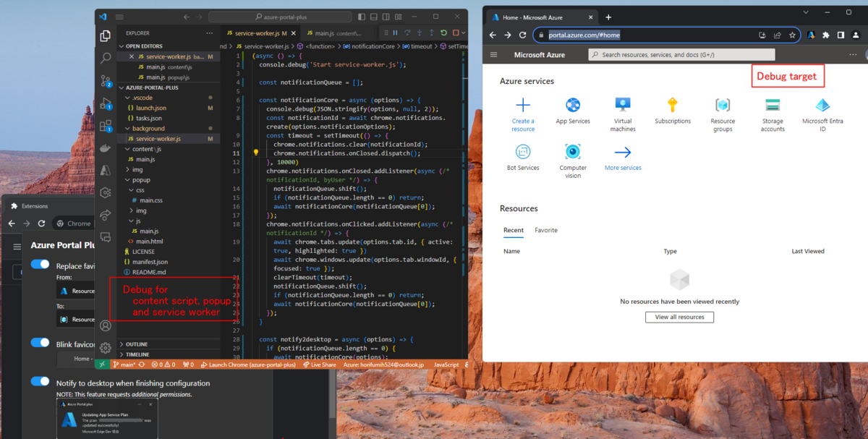Screen dimensions: 868x439
Task: Open Accounts menu in VS Code activity bar
Action: pos(106,326)
